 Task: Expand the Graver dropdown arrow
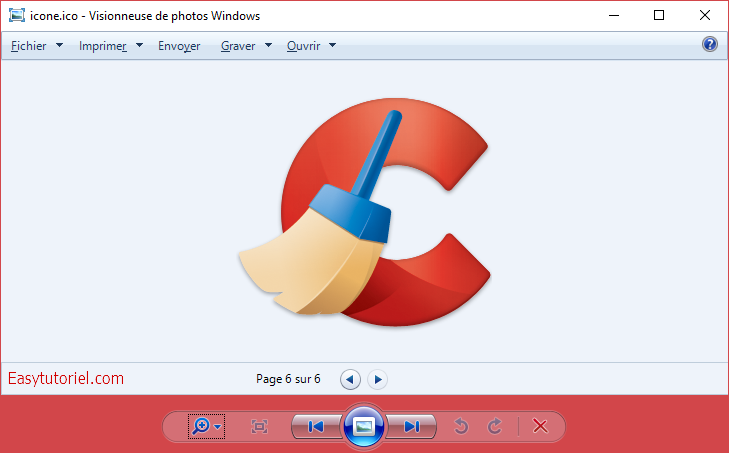click(x=268, y=46)
